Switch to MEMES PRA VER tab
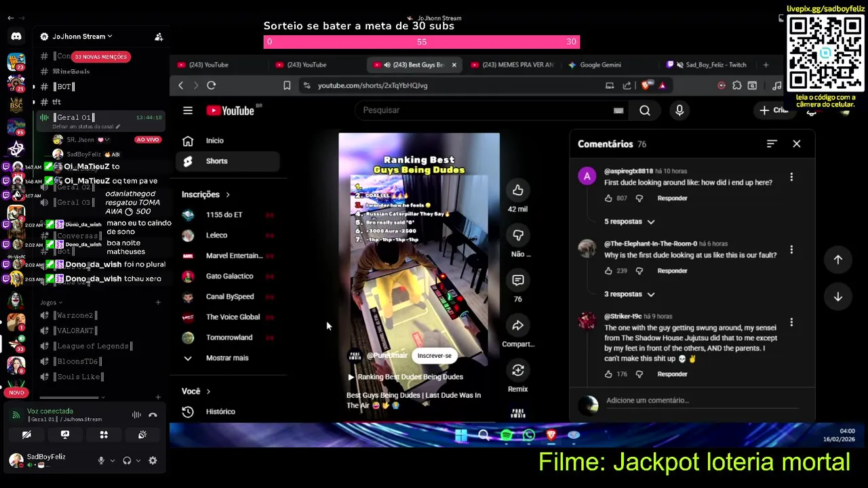Image resolution: width=868 pixels, height=488 pixels. click(513, 65)
